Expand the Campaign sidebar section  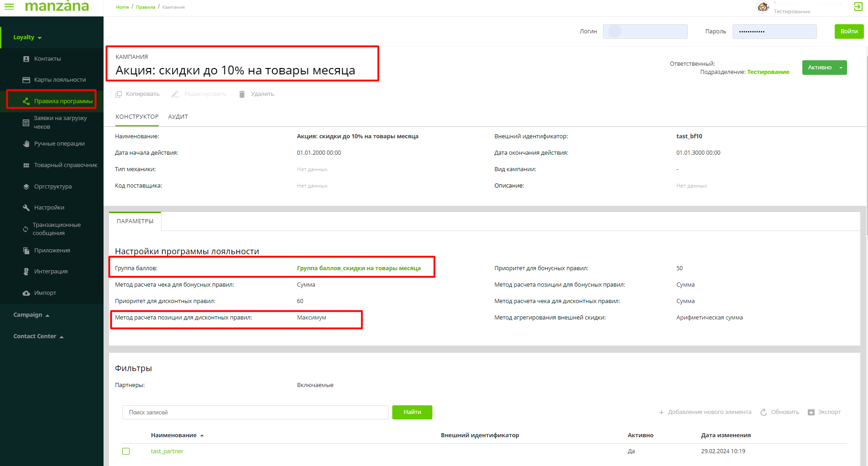pos(31,315)
